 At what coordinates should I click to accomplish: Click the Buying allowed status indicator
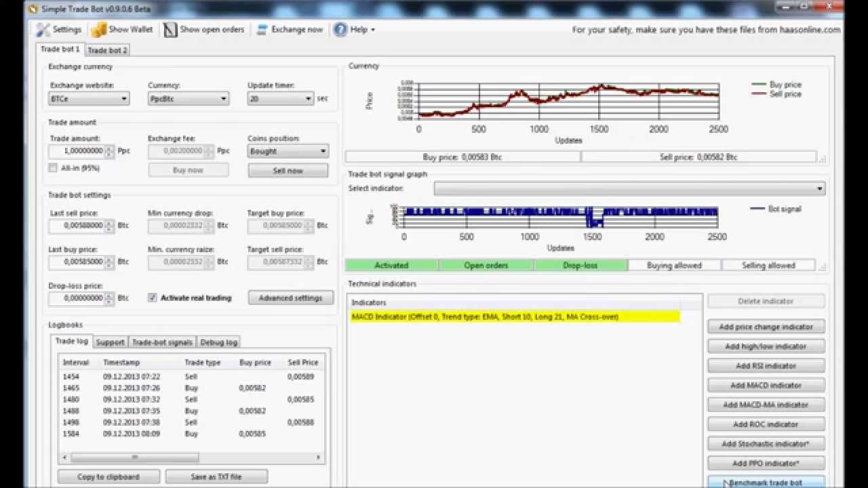(674, 265)
